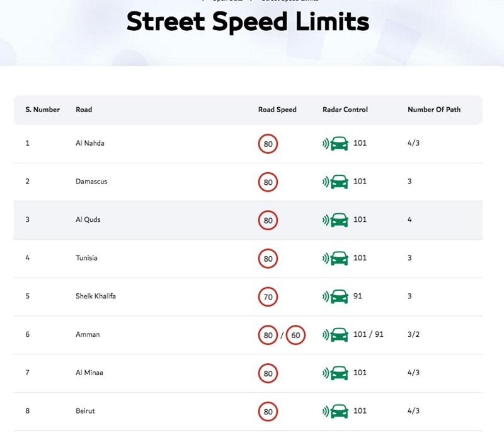Click the 80 speed sign in Amman row
The height and width of the screenshot is (432, 504).
[268, 335]
